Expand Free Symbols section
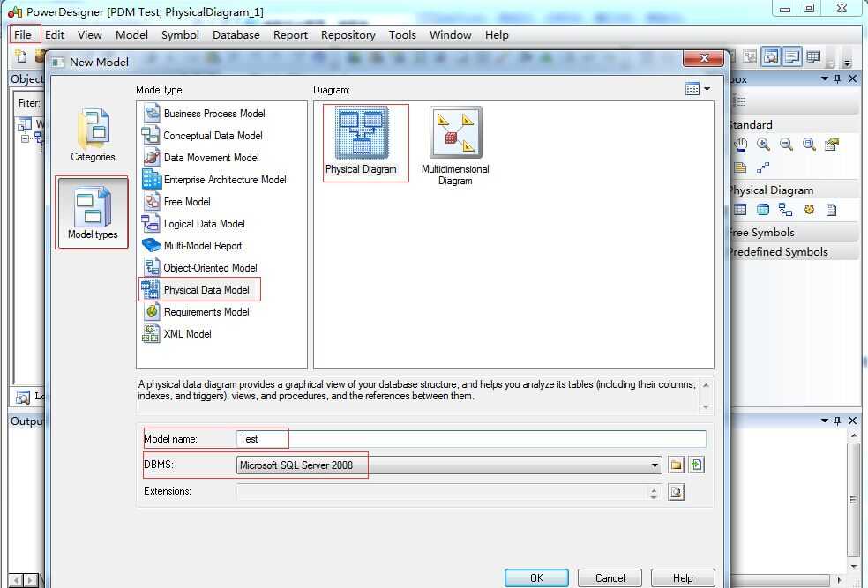Screen dimensions: 868x588 (793, 233)
